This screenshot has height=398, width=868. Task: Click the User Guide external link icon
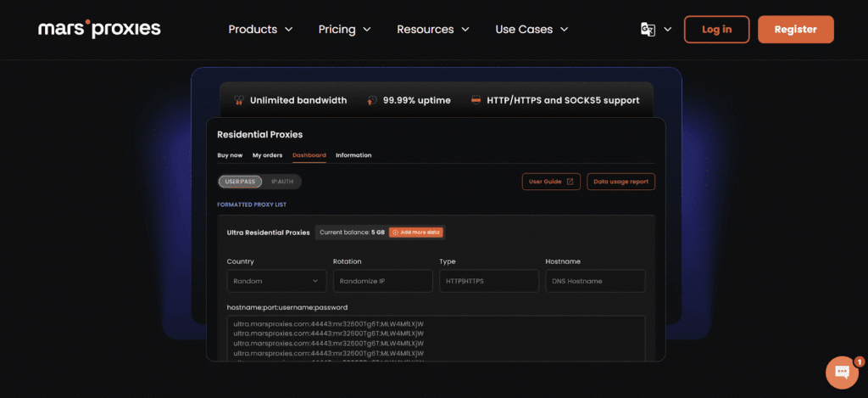click(x=570, y=182)
